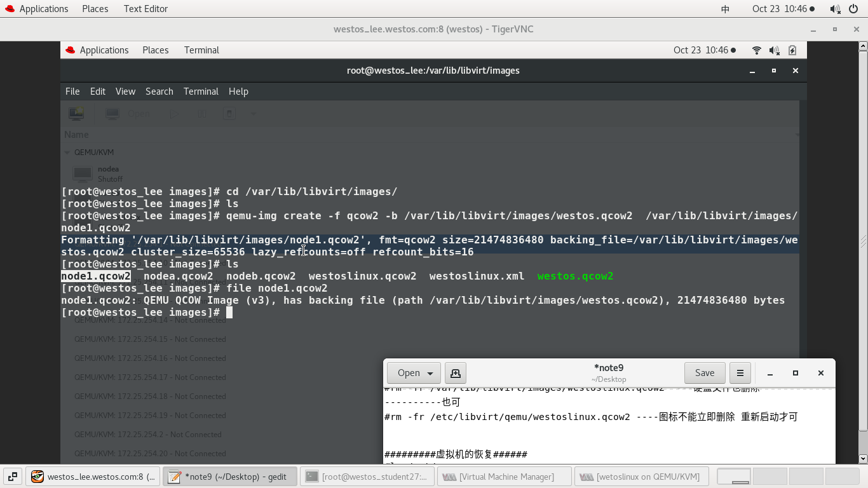Click the TigerVNC viewer scrollbar up arrow
The width and height of the screenshot is (868, 488).
tap(863, 46)
